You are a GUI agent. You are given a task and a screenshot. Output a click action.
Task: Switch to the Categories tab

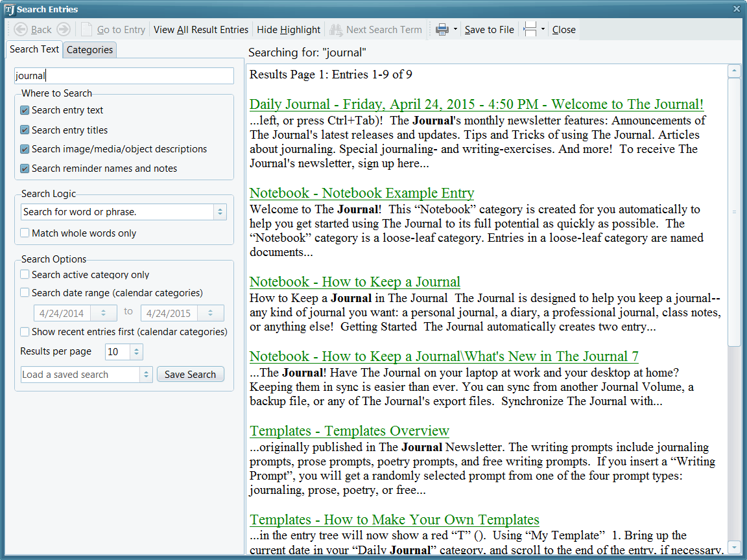[89, 50]
